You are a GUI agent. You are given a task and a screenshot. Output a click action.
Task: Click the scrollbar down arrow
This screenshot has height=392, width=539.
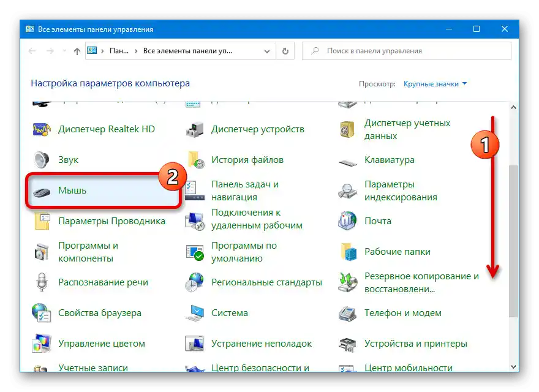point(513,367)
